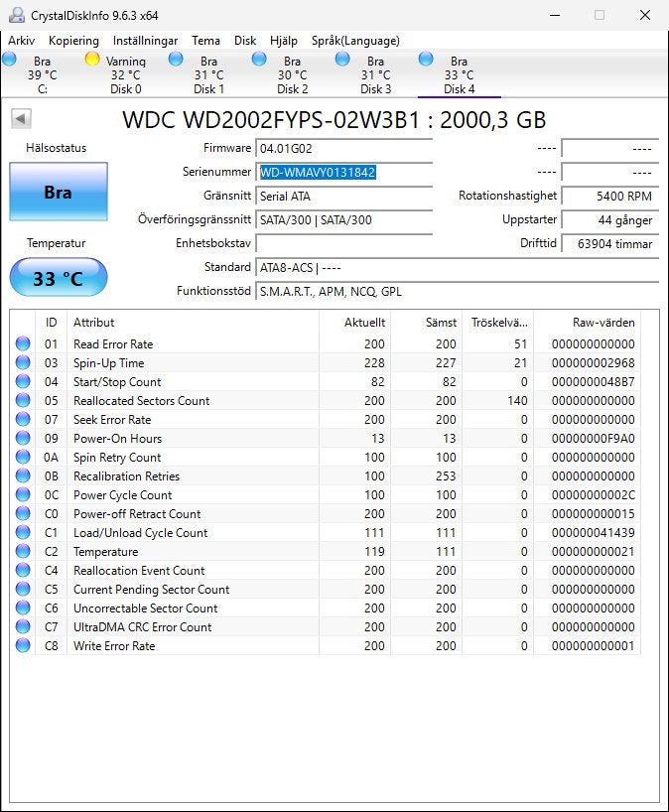Click raw value 000000041439

[593, 533]
